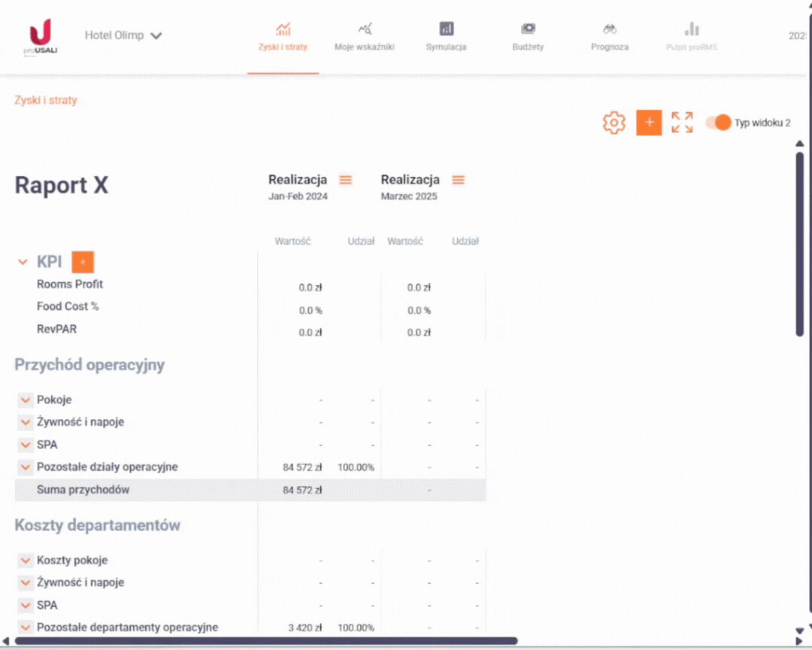The width and height of the screenshot is (812, 650).
Task: Open the Budżety tab
Action: pos(528,37)
